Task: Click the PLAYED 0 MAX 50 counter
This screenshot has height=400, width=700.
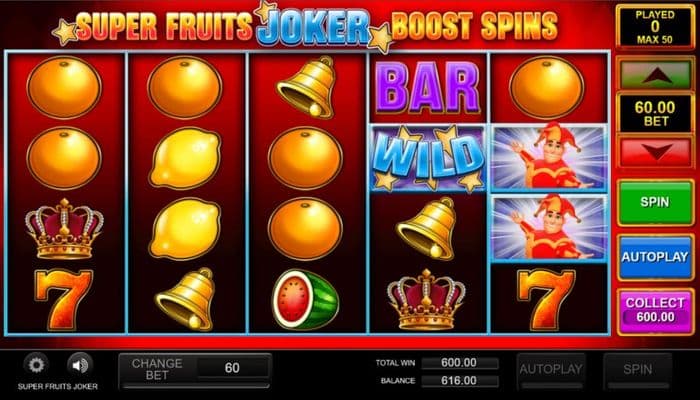Action: pyautogui.click(x=655, y=27)
